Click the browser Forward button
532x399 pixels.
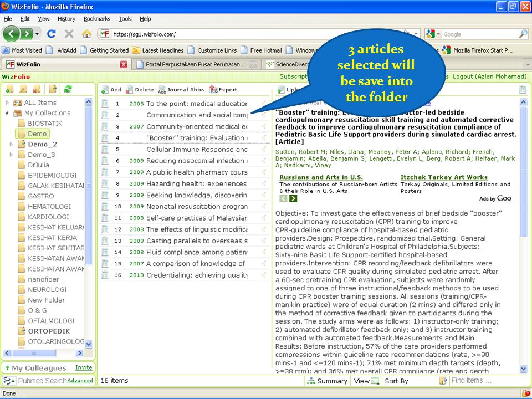click(x=27, y=34)
